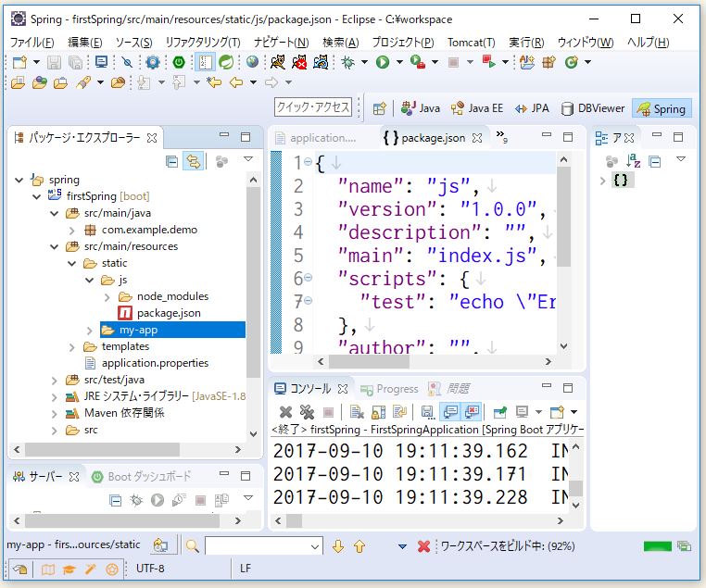Click the red X cancel build icon
Image resolution: width=706 pixels, height=588 pixels.
(423, 546)
